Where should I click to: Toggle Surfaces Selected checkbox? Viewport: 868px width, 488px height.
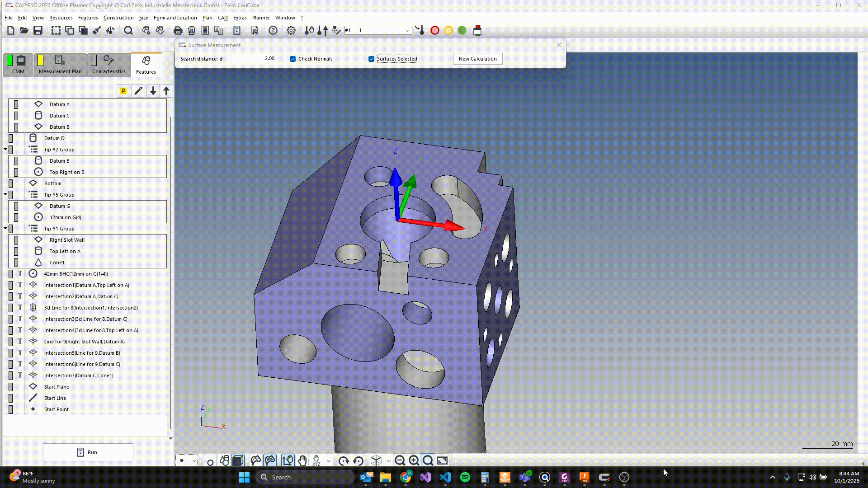372,59
